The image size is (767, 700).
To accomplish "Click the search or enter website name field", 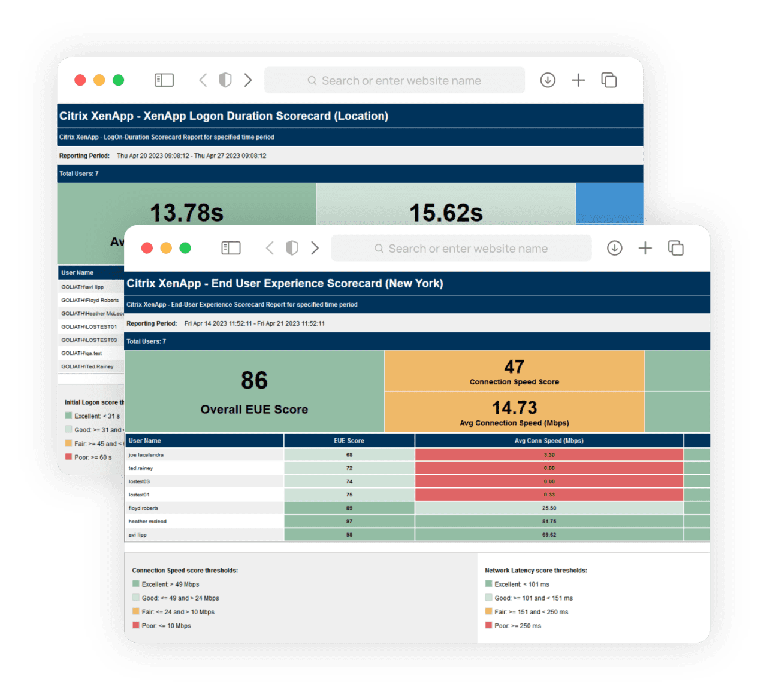I will (x=461, y=248).
